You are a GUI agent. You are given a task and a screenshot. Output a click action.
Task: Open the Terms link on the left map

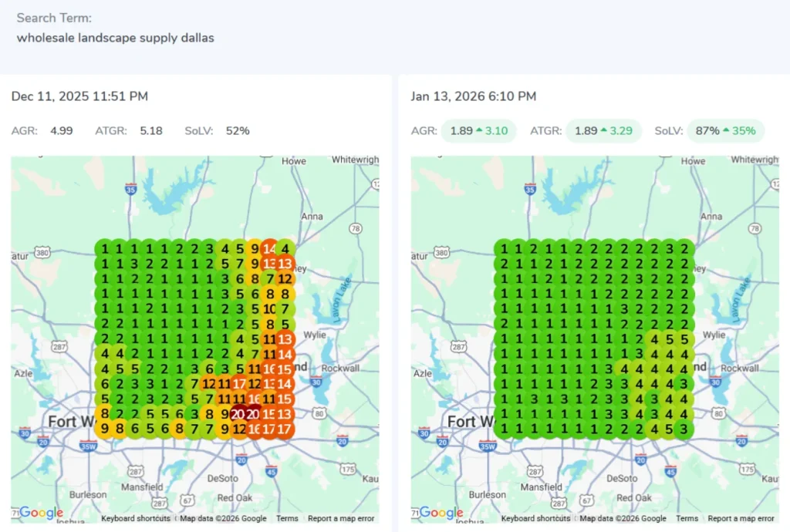point(287,519)
